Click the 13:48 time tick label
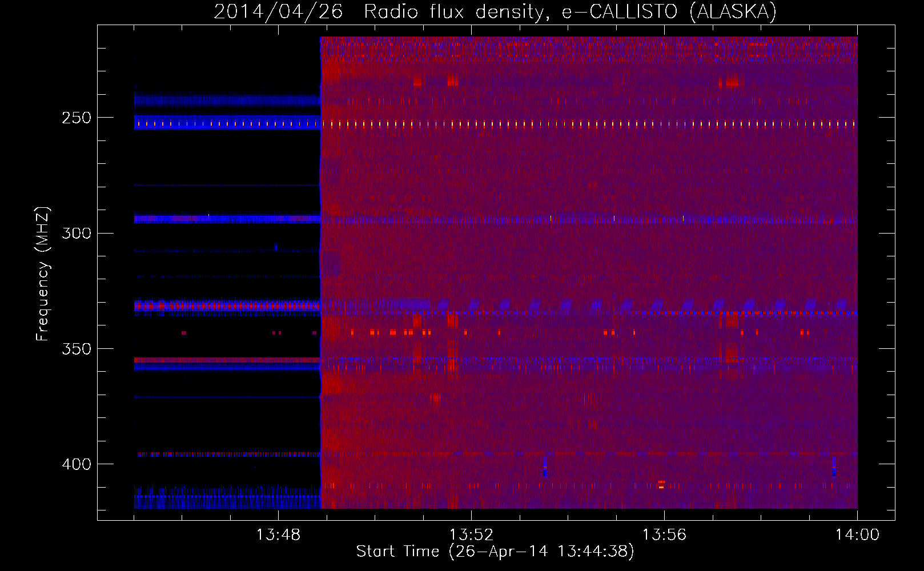This screenshot has height=571, width=924. pyautogui.click(x=278, y=534)
